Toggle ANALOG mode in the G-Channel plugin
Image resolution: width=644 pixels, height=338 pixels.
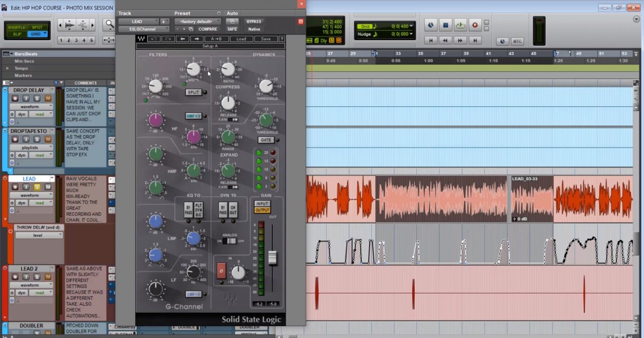pos(231,241)
